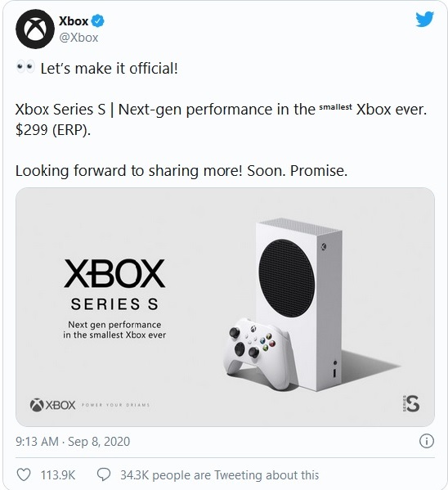Image resolution: width=448 pixels, height=490 pixels.
Task: Click 'Let's make it official!' tweet text
Action: [109, 68]
